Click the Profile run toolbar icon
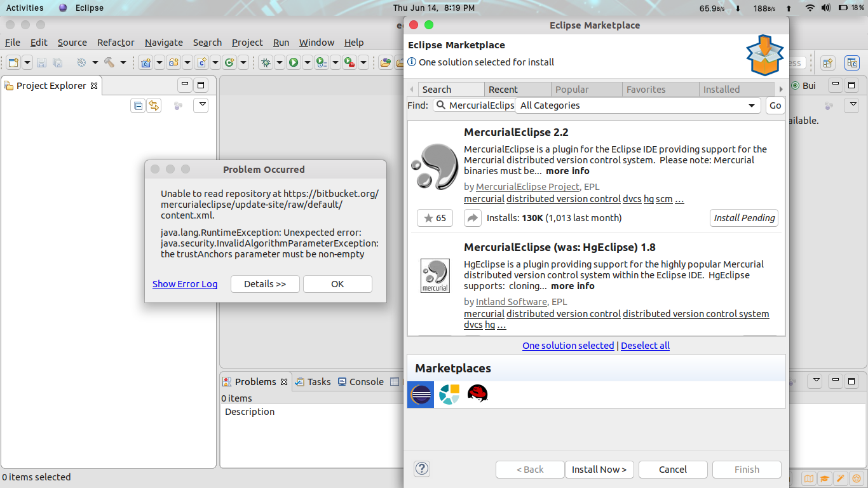The image size is (868, 488). [321, 62]
